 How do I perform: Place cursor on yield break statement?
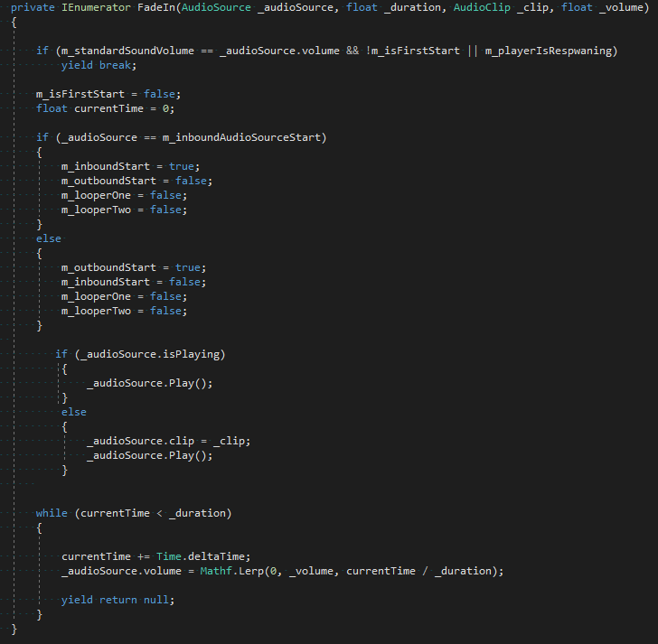(99, 65)
